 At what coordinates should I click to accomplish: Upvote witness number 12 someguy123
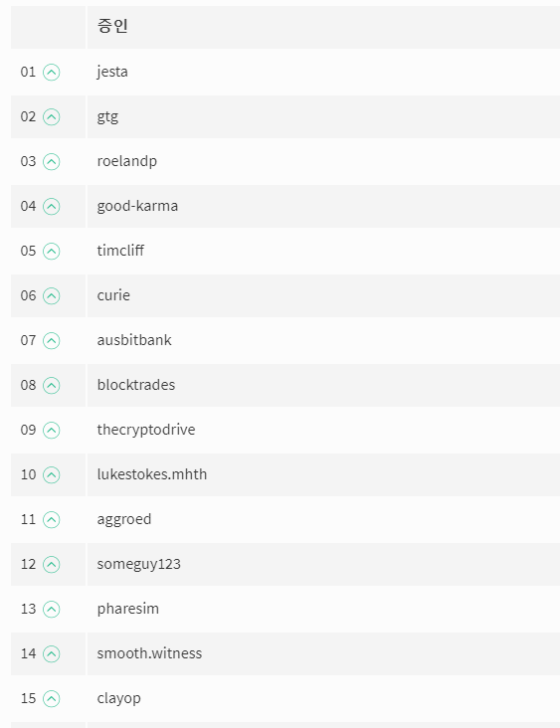[51, 565]
